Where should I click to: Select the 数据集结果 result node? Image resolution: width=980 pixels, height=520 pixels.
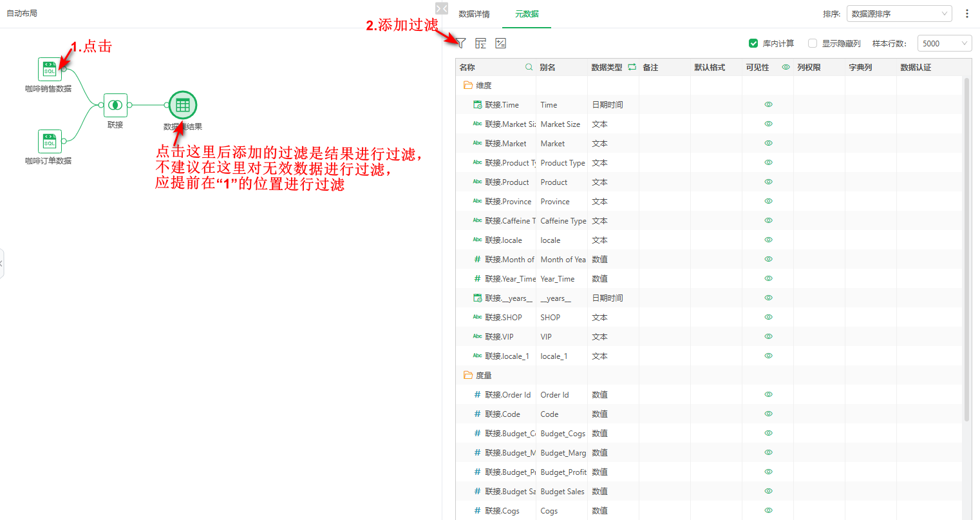183,105
